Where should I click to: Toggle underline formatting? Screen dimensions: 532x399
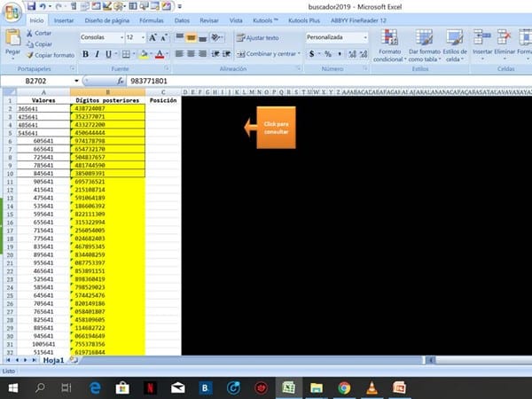(x=108, y=54)
